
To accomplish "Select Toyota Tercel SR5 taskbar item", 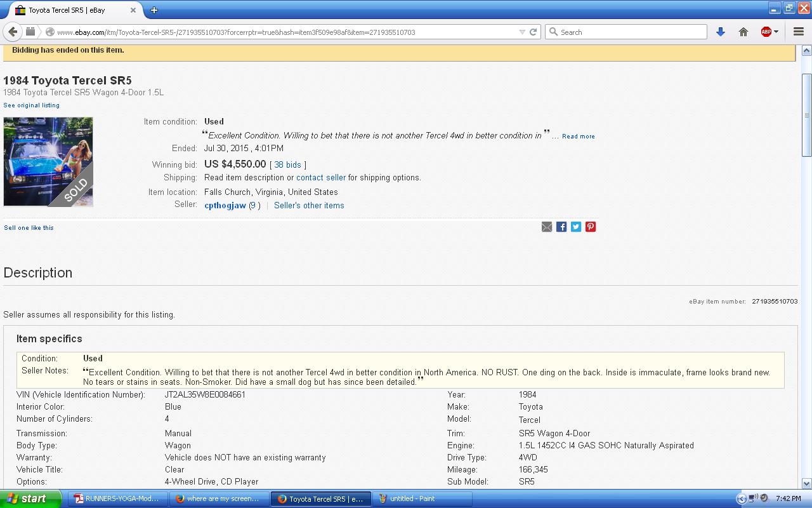I will (320, 498).
